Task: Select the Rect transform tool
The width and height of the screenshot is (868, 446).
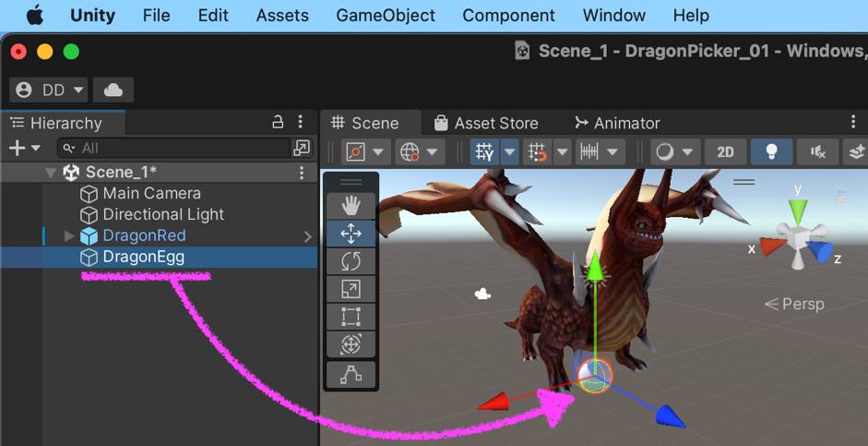Action: [351, 317]
